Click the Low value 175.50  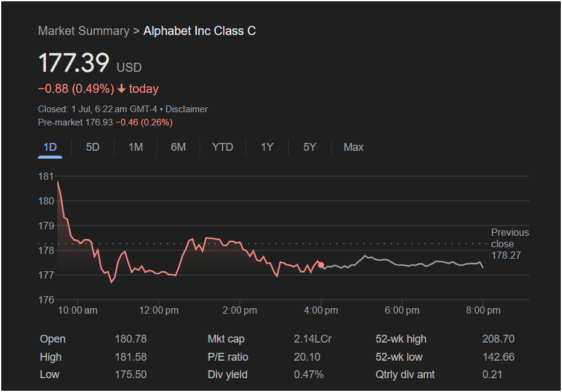130,375
